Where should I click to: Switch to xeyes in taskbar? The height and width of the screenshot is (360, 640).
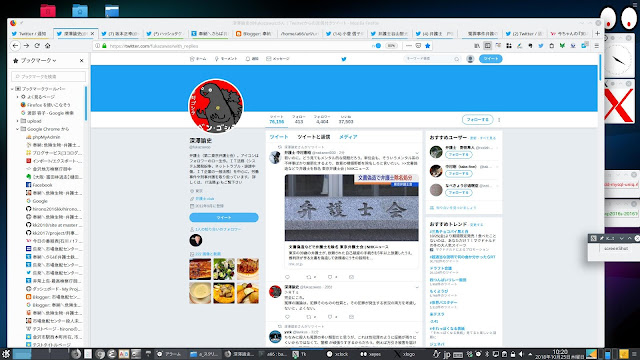tap(371, 354)
